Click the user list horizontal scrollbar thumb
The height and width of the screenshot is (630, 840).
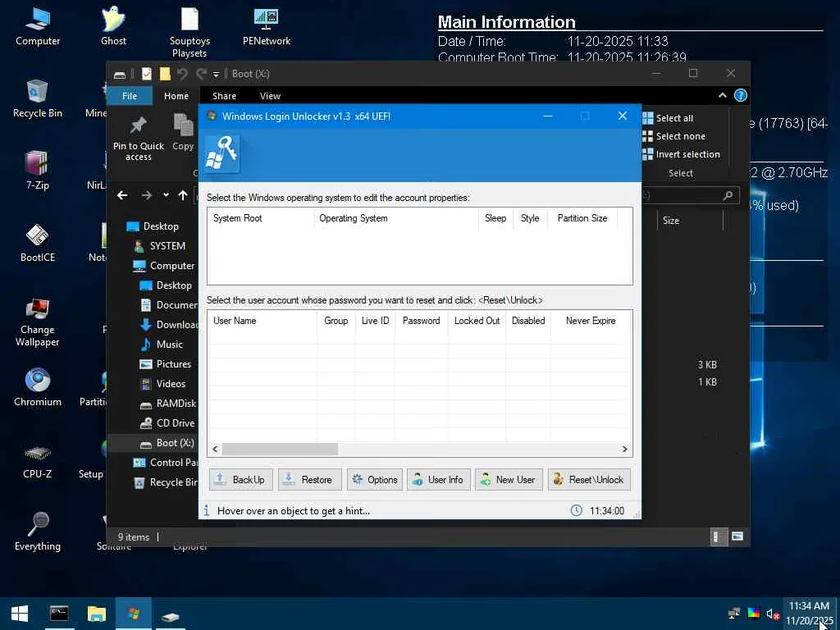pos(280,449)
